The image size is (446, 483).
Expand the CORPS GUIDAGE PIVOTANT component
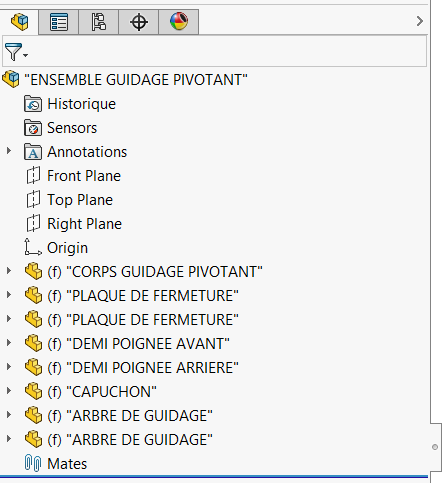pos(9,271)
